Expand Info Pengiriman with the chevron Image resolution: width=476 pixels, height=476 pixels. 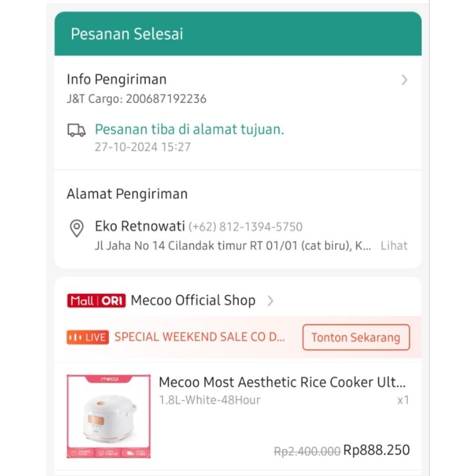(x=405, y=80)
